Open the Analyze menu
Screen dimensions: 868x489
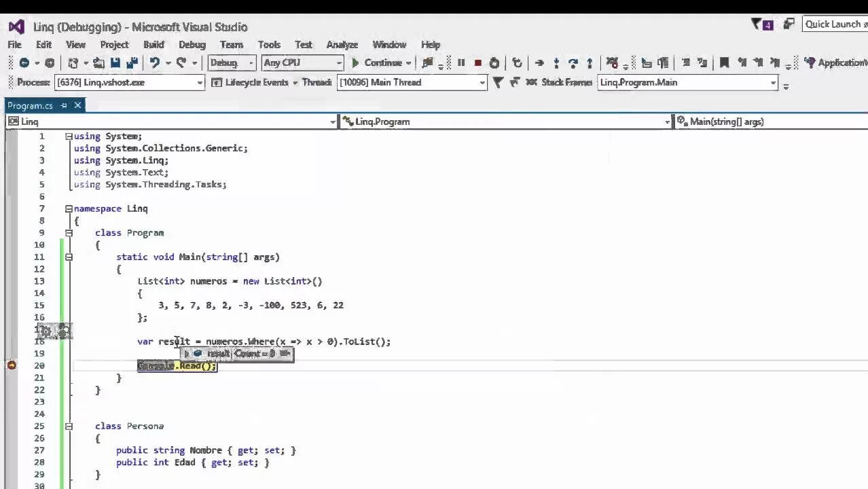pos(342,45)
